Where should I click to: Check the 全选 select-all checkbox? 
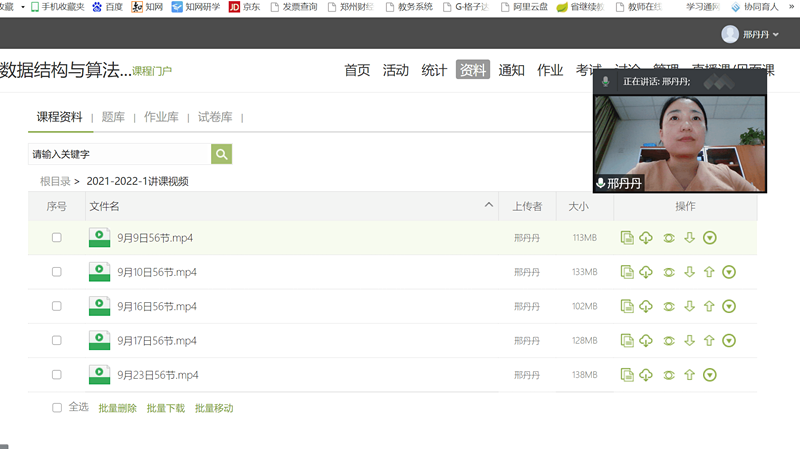coord(57,408)
